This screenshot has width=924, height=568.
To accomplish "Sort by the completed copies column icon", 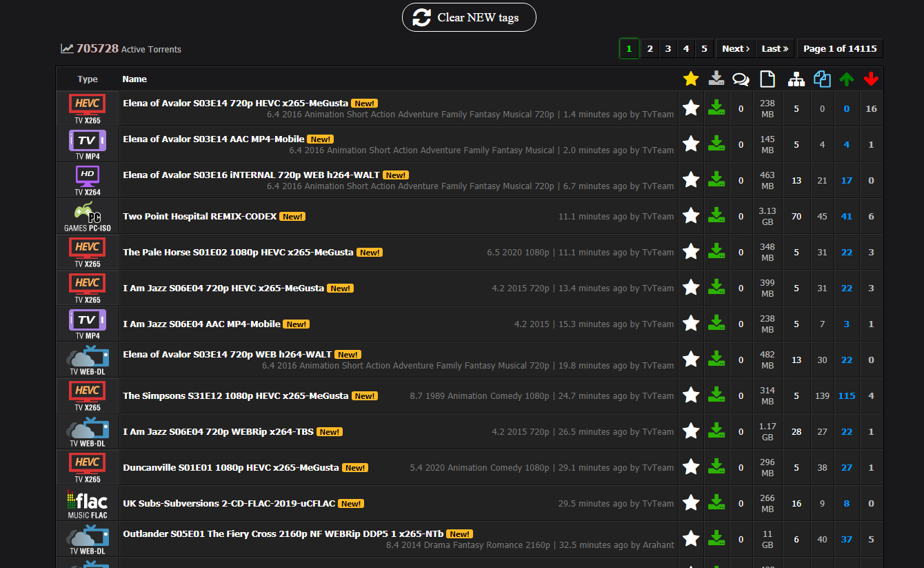I will tap(822, 79).
